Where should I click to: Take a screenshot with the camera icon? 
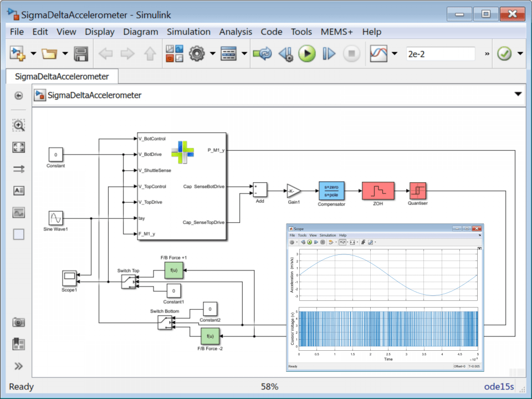pyautogui.click(x=19, y=322)
